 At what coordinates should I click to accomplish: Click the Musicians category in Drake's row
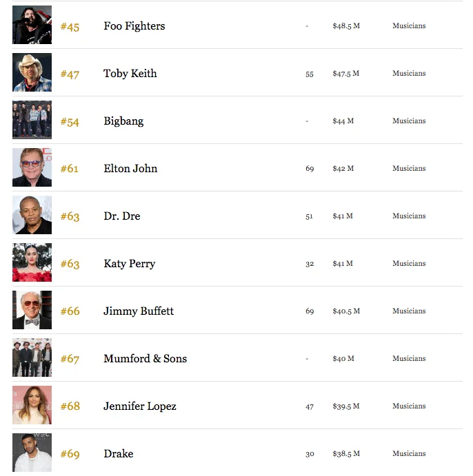click(409, 453)
